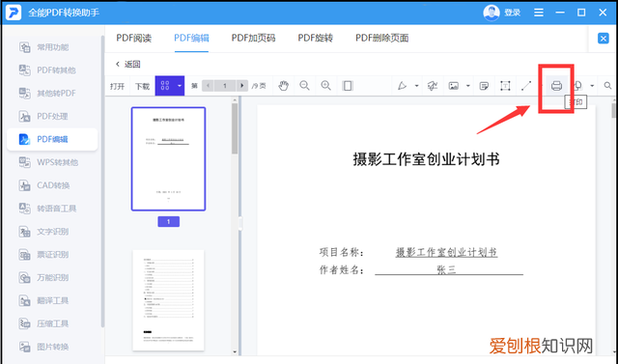
Task: Click the thumbnail panel scroll down arrow
Action: (x=235, y=351)
